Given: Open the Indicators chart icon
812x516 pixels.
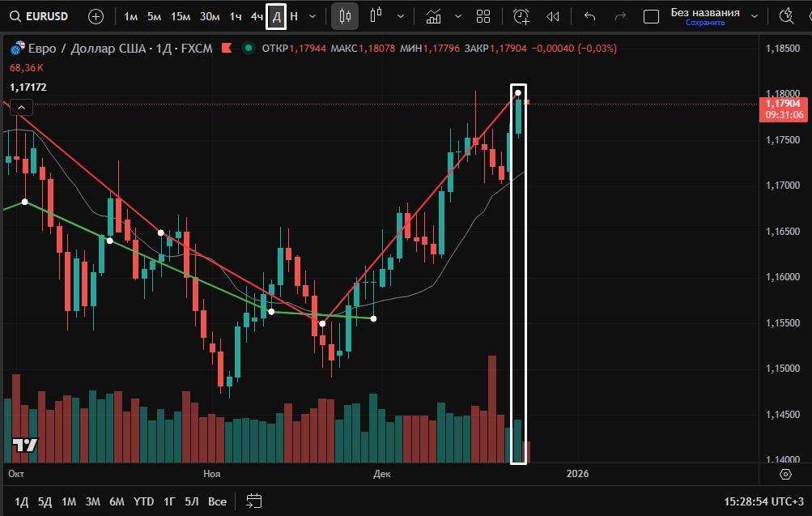Looking at the screenshot, I should [434, 16].
